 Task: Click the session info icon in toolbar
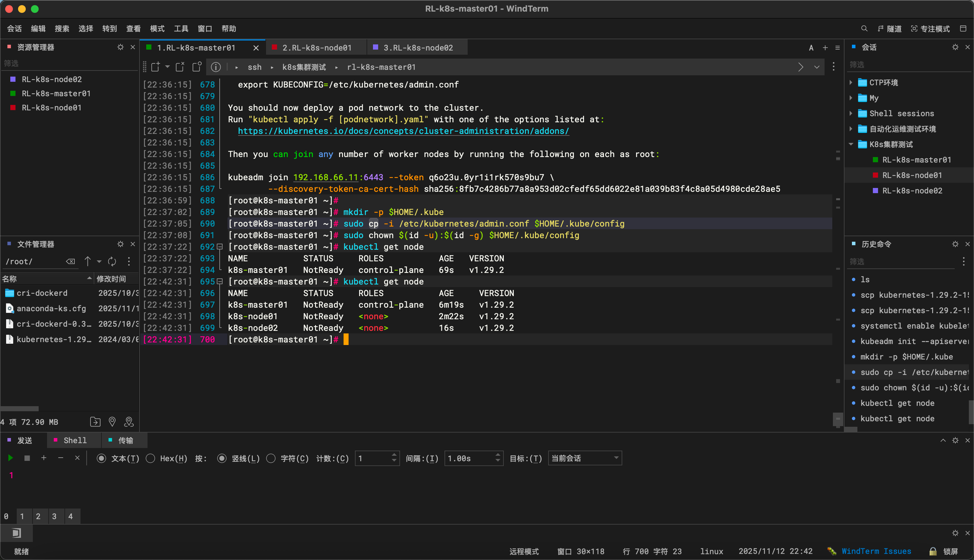[216, 67]
